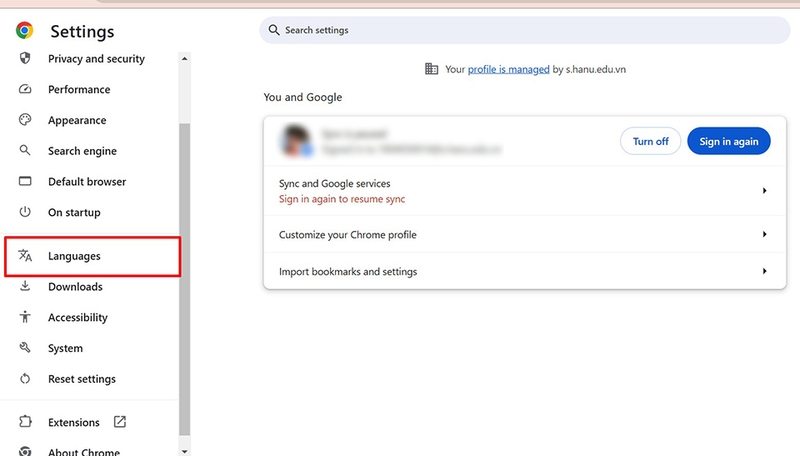Click the Settings page heading

coord(82,32)
